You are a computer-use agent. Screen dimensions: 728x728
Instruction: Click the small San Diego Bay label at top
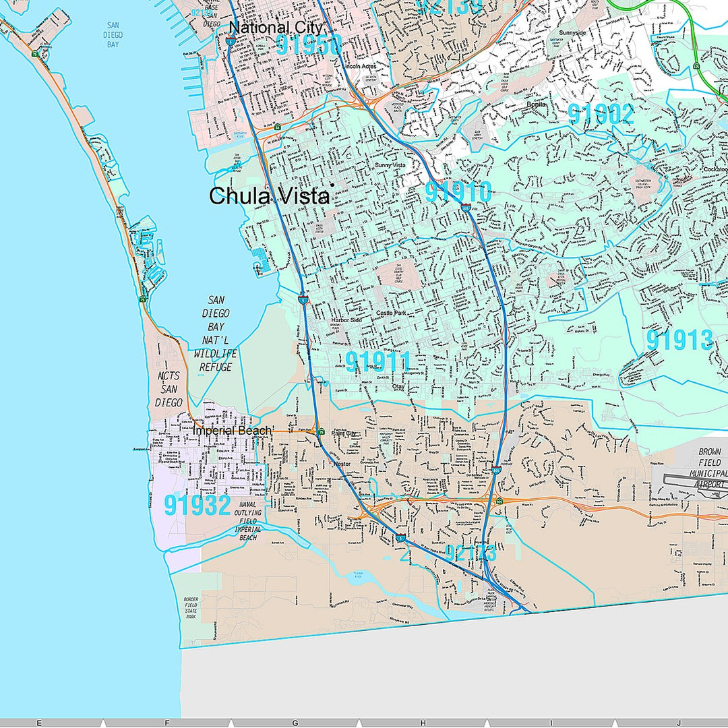pos(113,35)
